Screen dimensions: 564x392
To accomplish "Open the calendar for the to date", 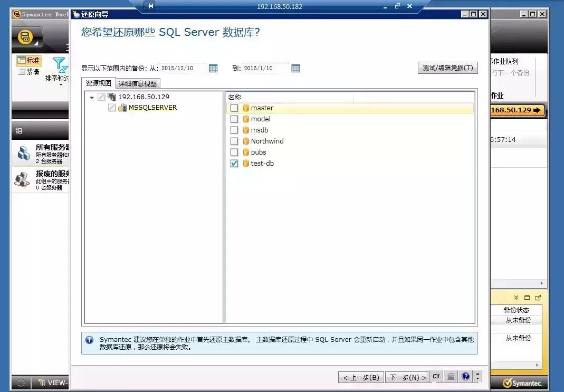I will pyautogui.click(x=295, y=69).
